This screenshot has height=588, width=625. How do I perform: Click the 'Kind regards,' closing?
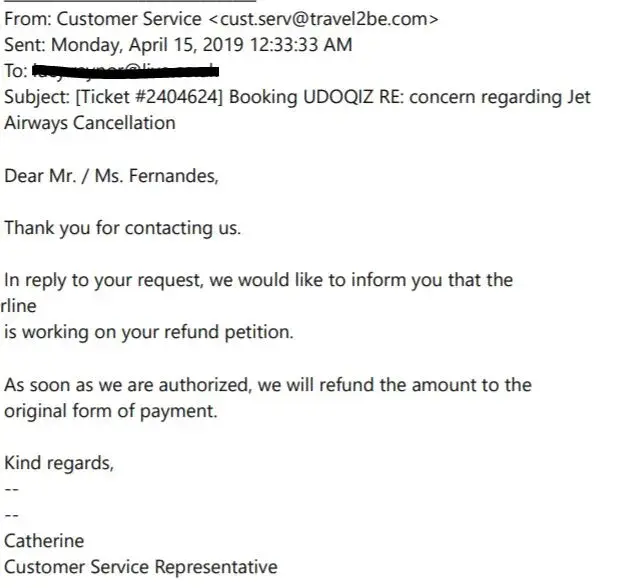[59, 463]
